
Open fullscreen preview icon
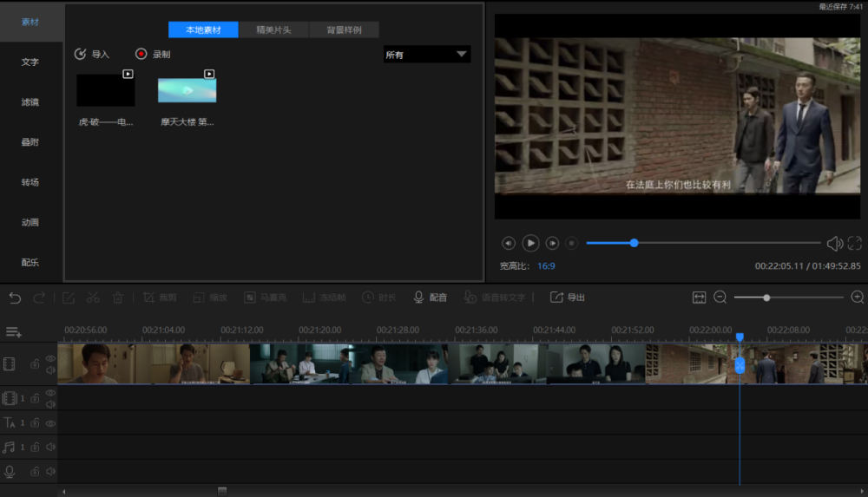854,243
